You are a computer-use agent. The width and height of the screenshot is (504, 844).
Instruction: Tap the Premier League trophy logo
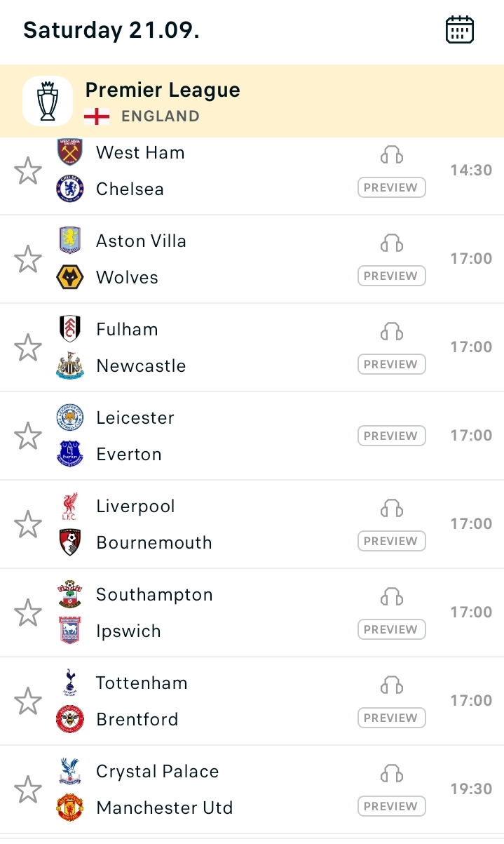[x=48, y=101]
